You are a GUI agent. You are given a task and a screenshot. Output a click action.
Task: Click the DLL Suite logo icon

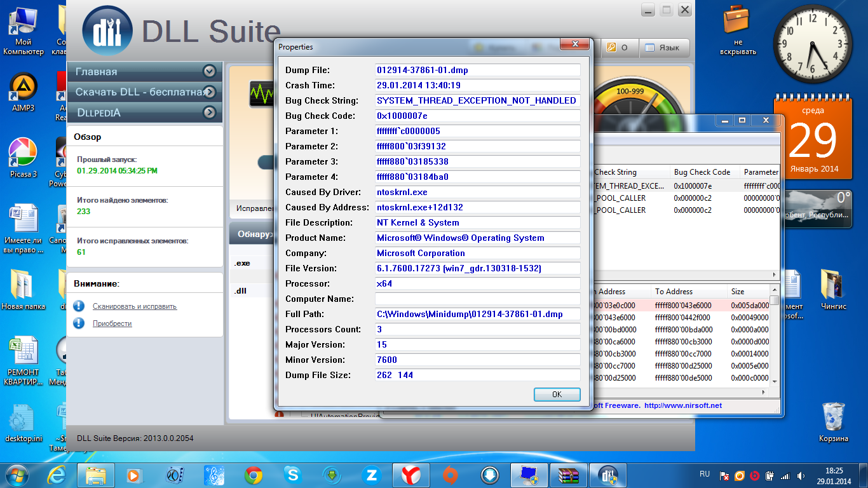108,30
